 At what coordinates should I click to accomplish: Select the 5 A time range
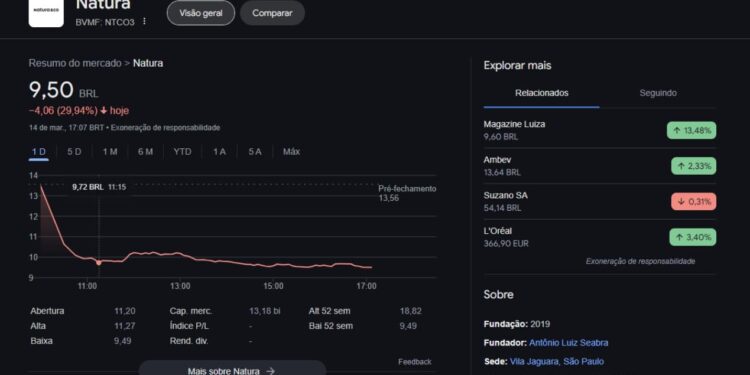[x=254, y=152]
